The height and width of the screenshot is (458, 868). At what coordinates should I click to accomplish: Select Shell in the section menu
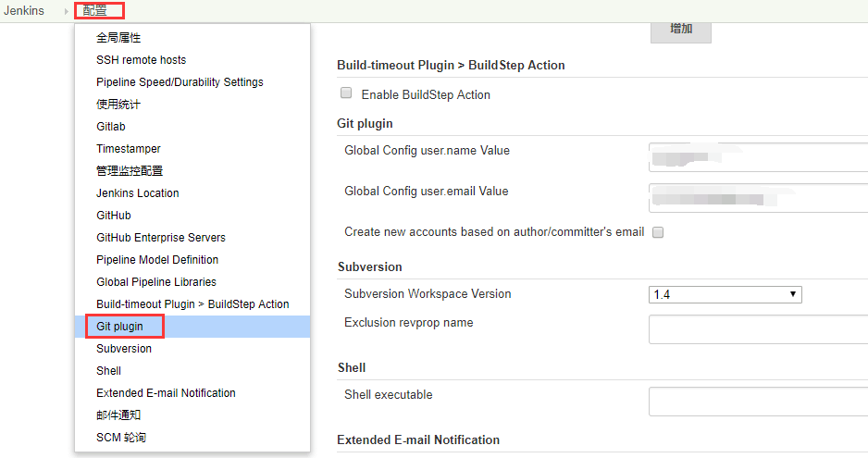[108, 370]
